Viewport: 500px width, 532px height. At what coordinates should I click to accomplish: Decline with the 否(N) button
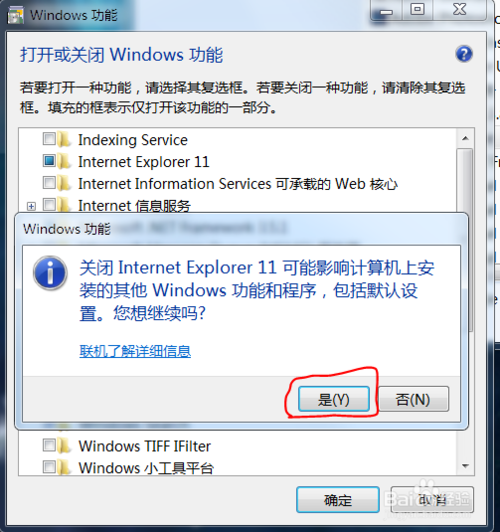[414, 399]
